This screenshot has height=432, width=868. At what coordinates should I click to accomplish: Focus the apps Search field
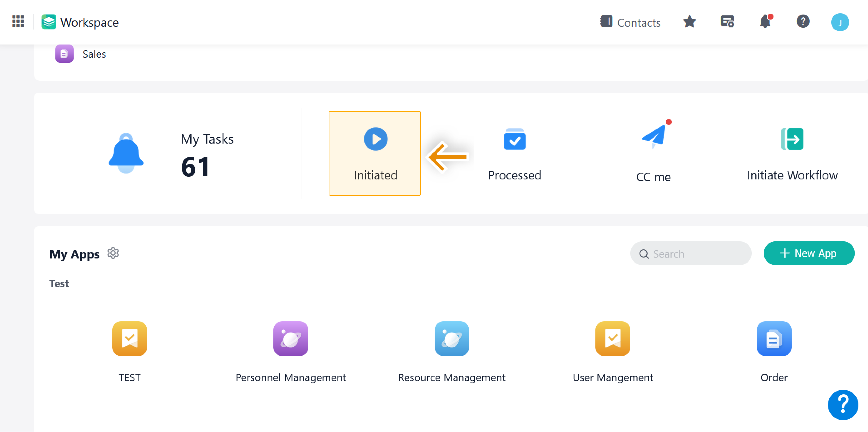690,253
